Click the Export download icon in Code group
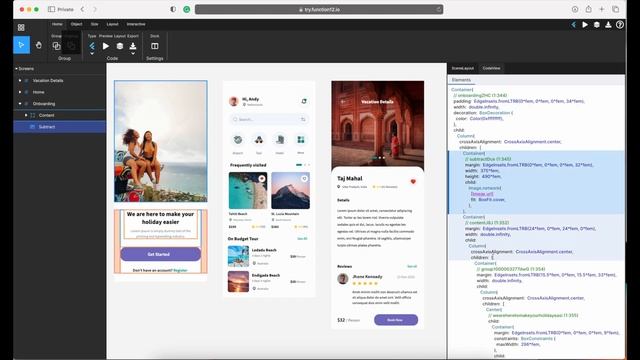This screenshot has width=640, height=360. pyautogui.click(x=133, y=46)
